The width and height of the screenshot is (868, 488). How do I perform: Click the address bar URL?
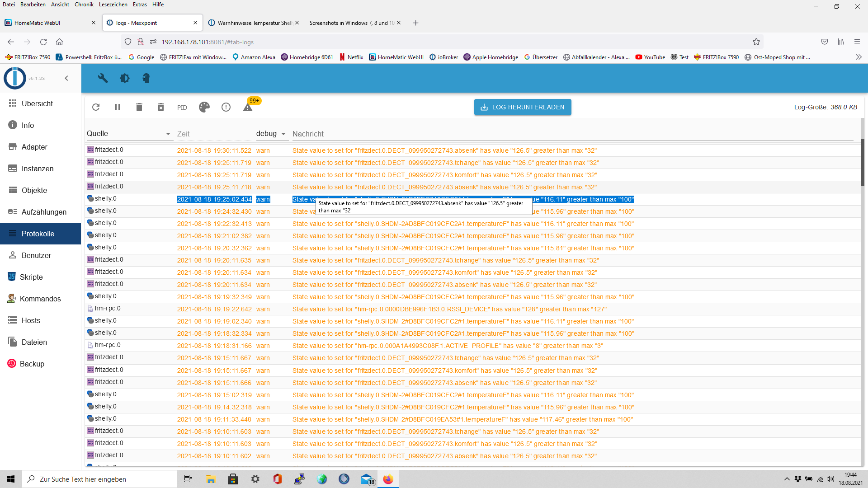(x=208, y=42)
